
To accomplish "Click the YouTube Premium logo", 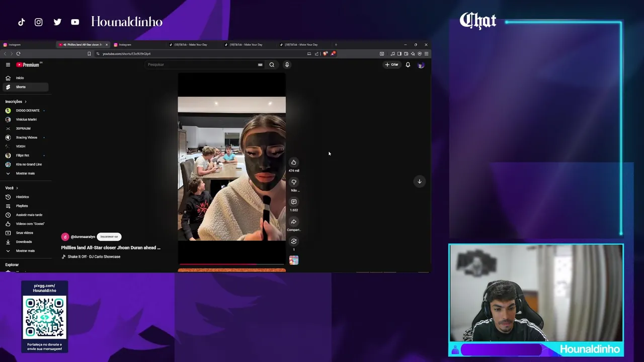I will click(x=28, y=65).
